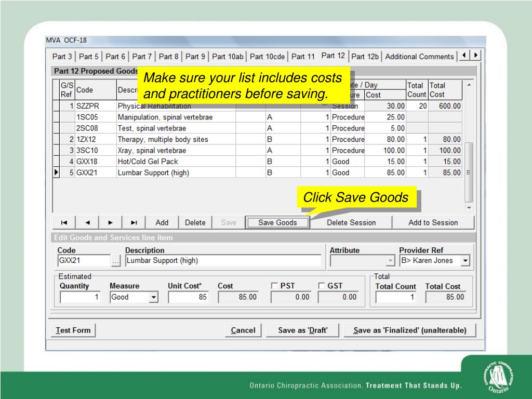Image resolution: width=532 pixels, height=399 pixels.
Task: Go to last record in grid navigator
Action: pyautogui.click(x=134, y=222)
